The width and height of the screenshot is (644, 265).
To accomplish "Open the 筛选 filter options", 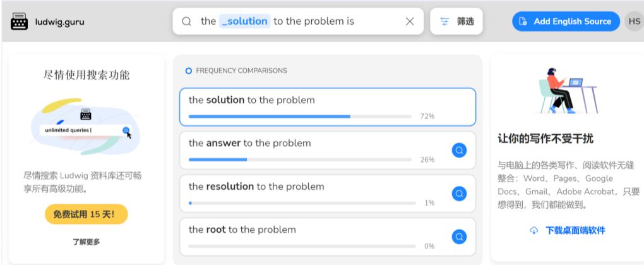I will pos(456,22).
